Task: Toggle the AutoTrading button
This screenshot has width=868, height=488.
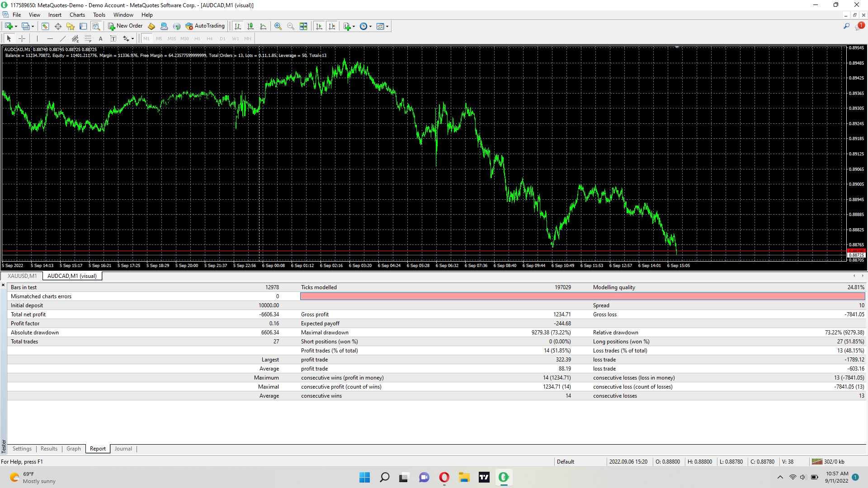Action: (x=205, y=26)
